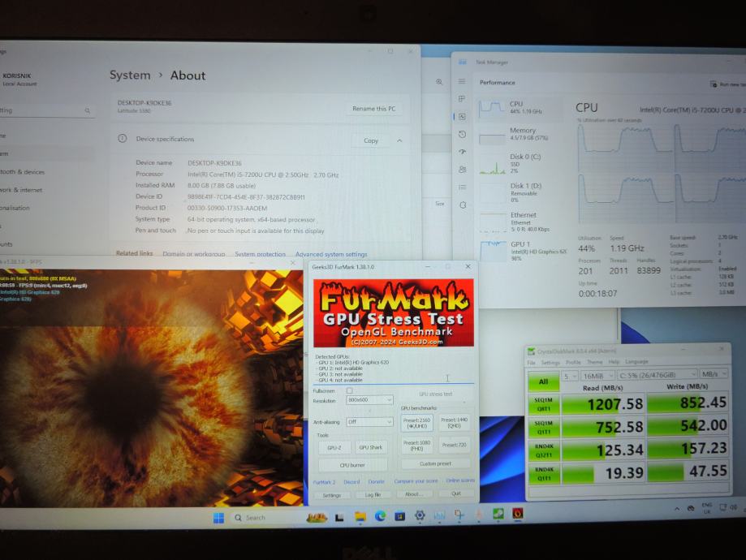Open Task Manager hamburger navigation menu

(x=462, y=81)
